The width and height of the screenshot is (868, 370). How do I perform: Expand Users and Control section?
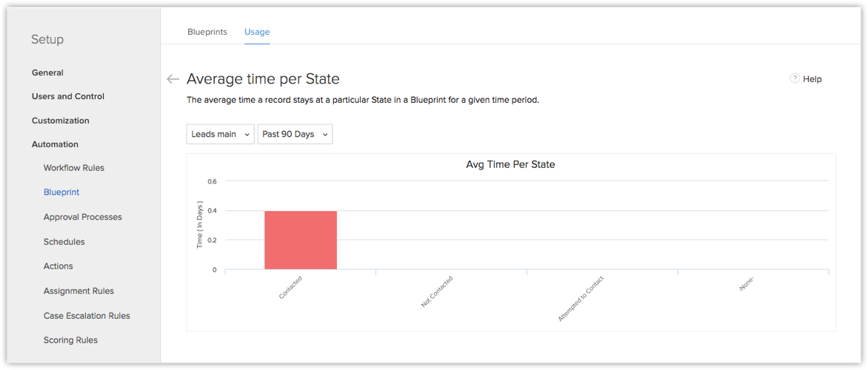[68, 96]
